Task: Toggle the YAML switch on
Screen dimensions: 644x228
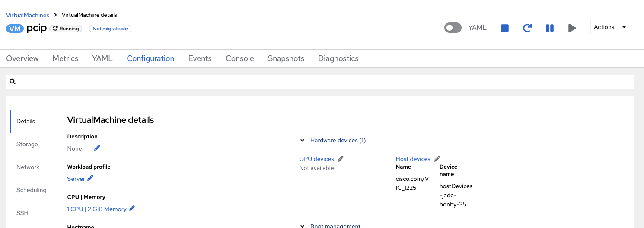Action: pos(453,28)
